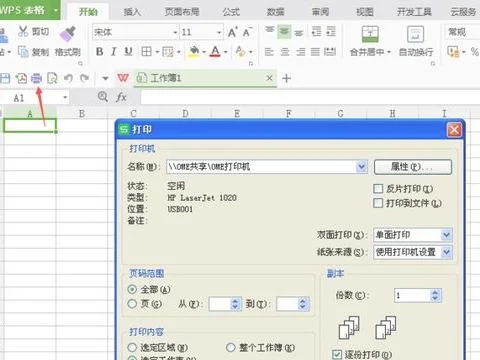Check the 反片打印 checkbox
The height and width of the screenshot is (360, 480).
click(x=378, y=189)
